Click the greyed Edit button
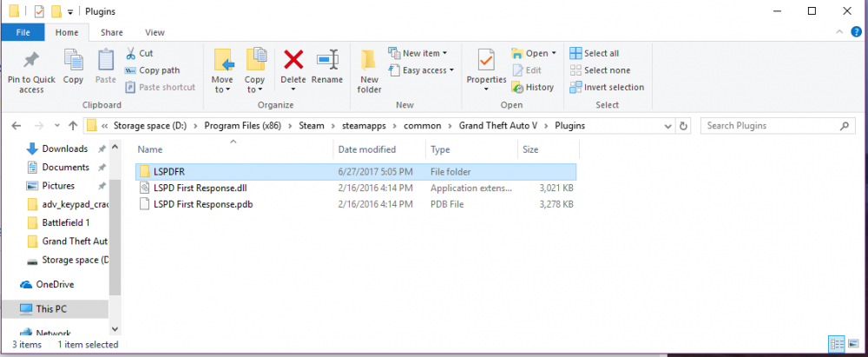This screenshot has height=357, width=868. (527, 70)
